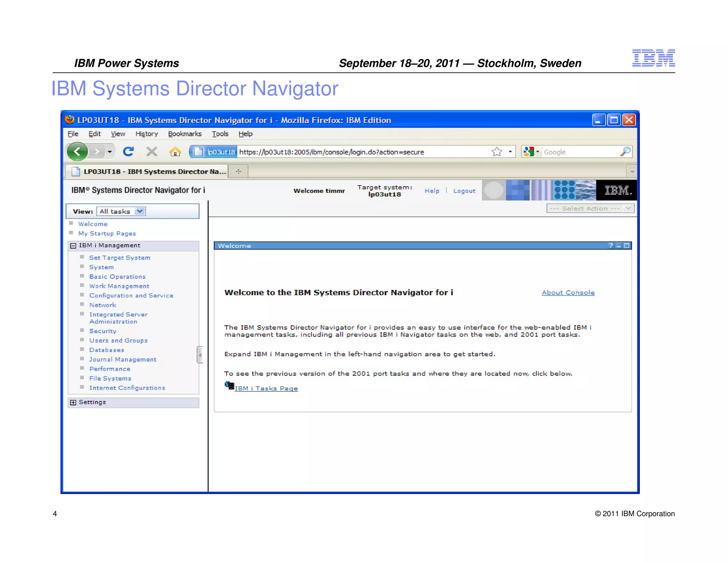Maximize the Welcome portlet
The width and height of the screenshot is (728, 562).
coord(627,245)
